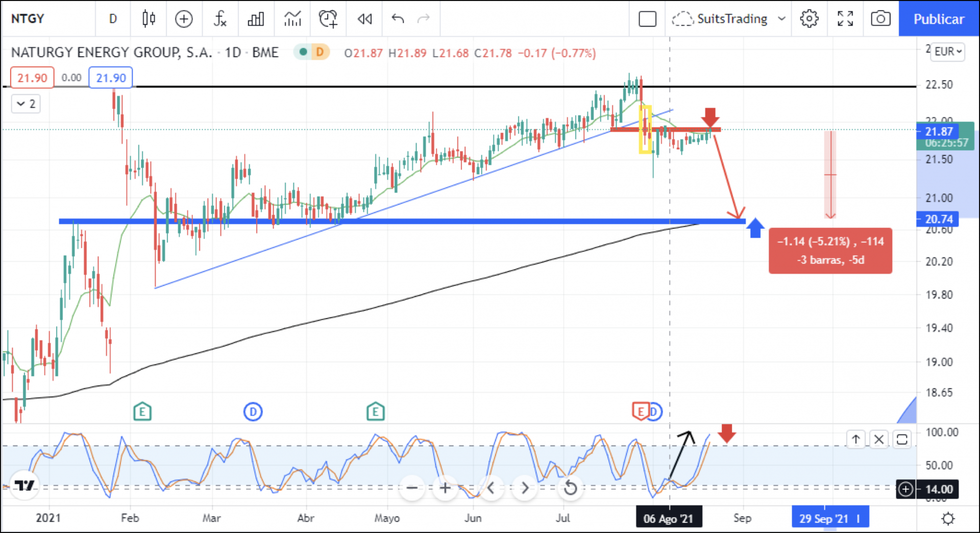Expand the collapsed indicators legend showing 2
Viewport: 980px width, 533px height.
click(26, 104)
